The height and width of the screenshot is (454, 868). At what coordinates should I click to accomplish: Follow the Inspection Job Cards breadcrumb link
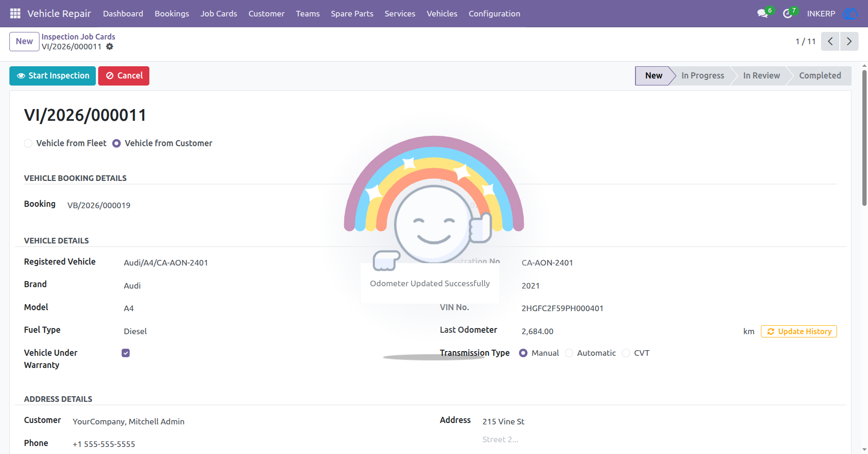coord(78,37)
